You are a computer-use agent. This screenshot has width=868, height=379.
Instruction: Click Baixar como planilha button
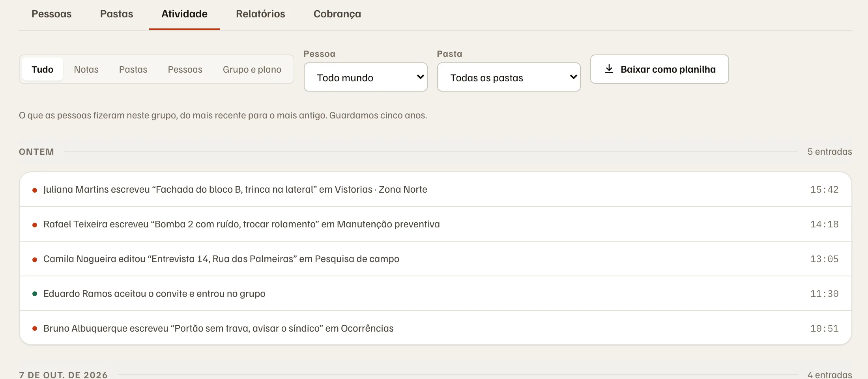click(x=660, y=69)
